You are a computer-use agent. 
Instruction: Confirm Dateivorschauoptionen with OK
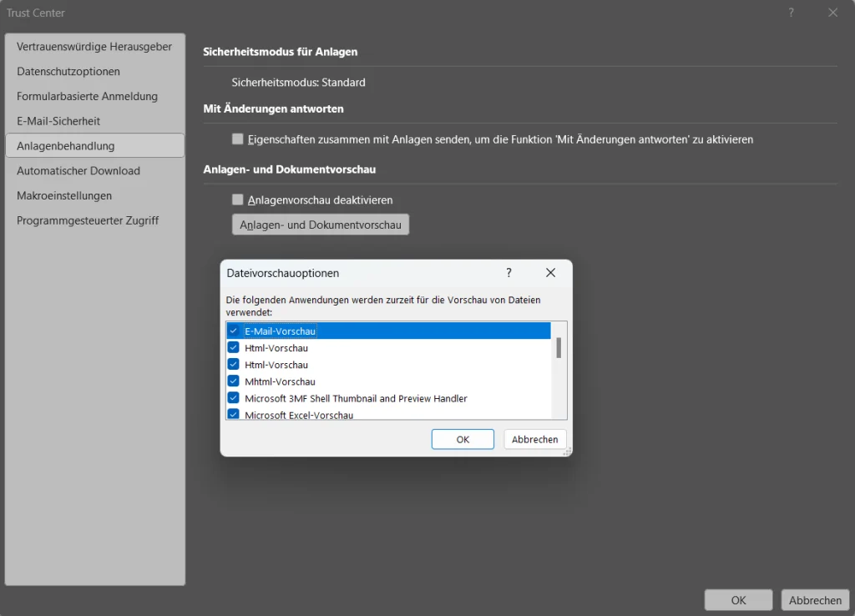click(463, 438)
